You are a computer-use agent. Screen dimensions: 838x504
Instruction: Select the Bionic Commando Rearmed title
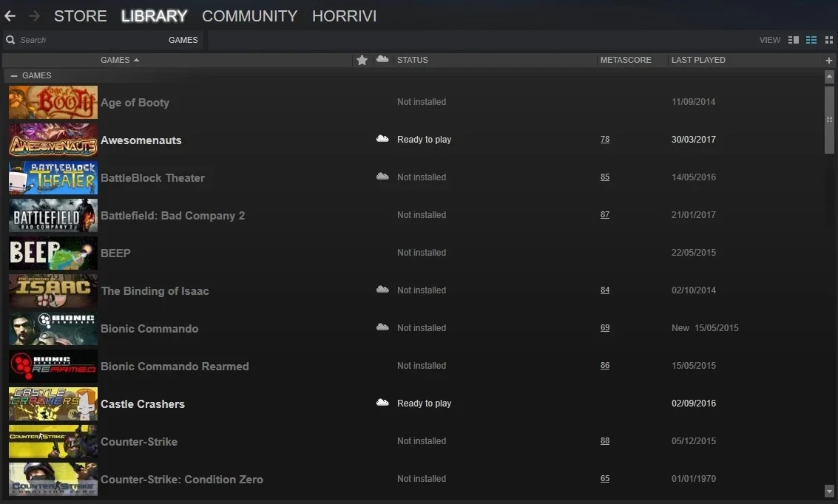(175, 367)
